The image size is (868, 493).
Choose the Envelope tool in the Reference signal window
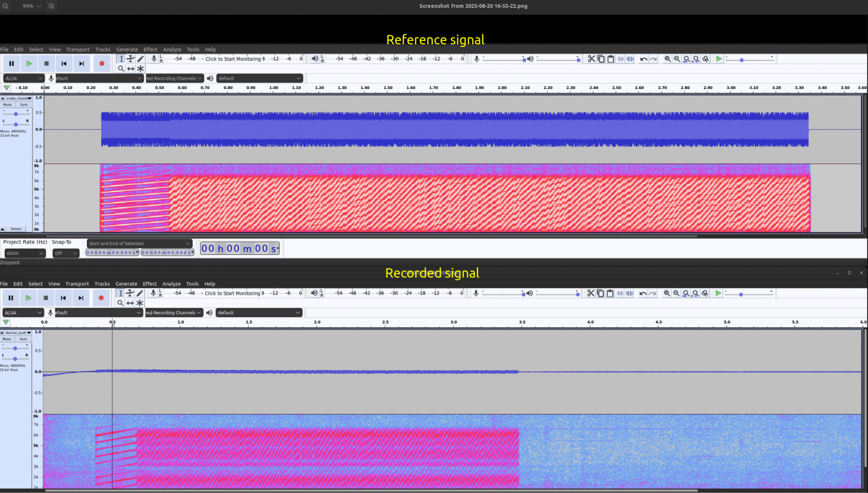click(x=131, y=58)
